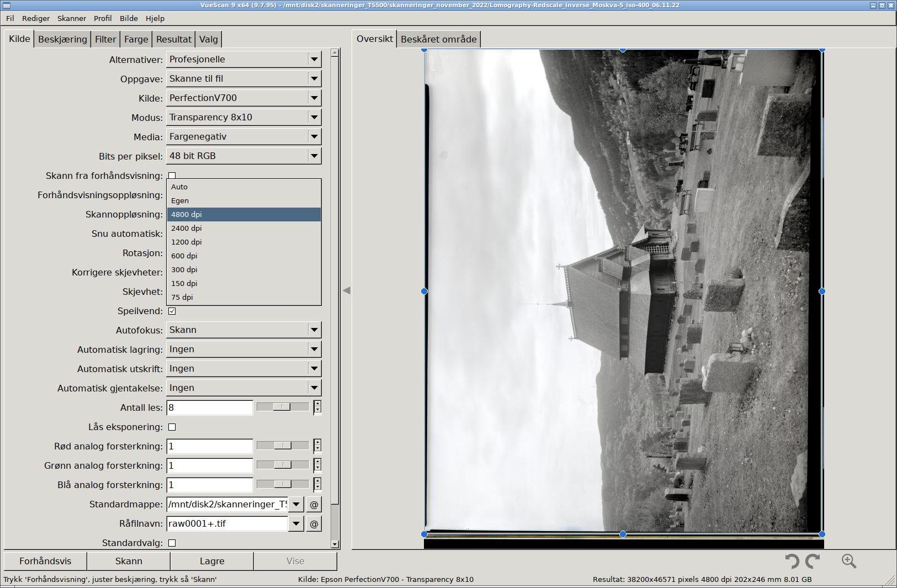Select 75 dpi resolution option
The image size is (897, 588).
click(x=243, y=297)
